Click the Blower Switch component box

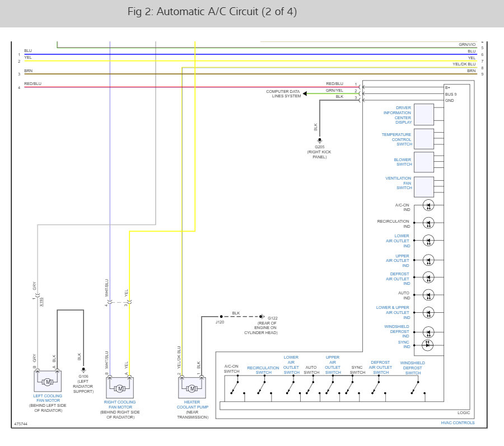tap(424, 162)
